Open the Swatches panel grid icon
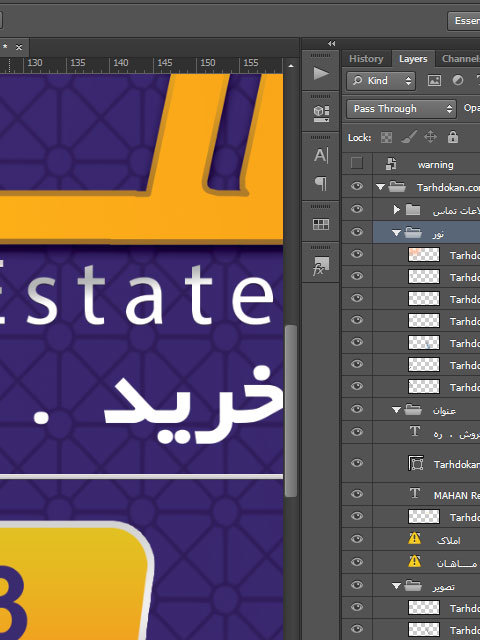Viewport: 480px width, 640px height. [x=321, y=224]
